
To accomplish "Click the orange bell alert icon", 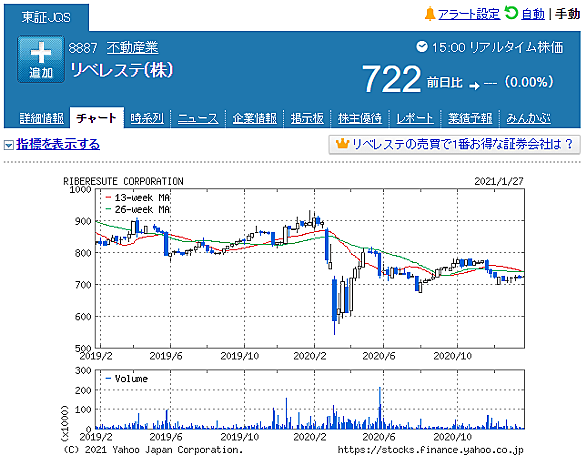I will coord(430,14).
